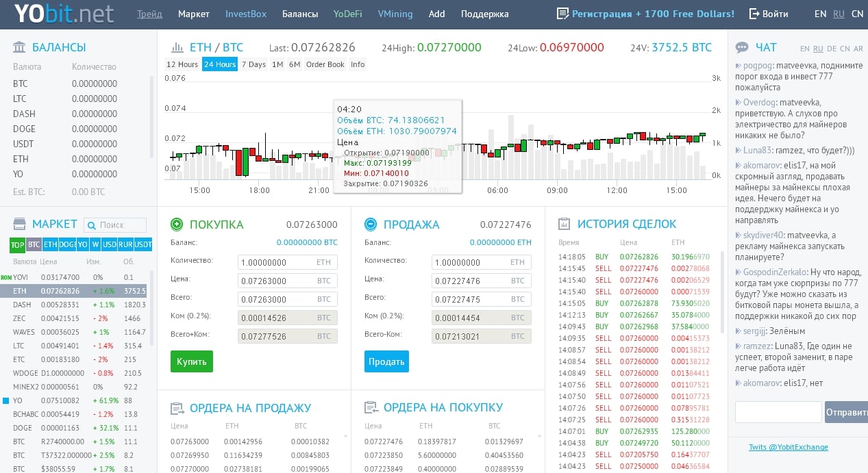Click the sell balance 0.00000000 ETH value
This screenshot has height=473, width=868.
click(x=501, y=242)
